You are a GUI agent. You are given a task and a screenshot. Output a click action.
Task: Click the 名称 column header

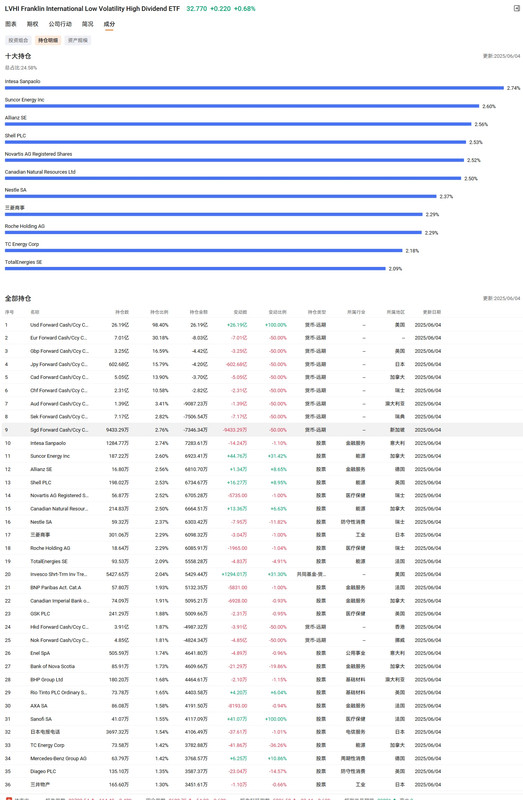tap(35, 312)
